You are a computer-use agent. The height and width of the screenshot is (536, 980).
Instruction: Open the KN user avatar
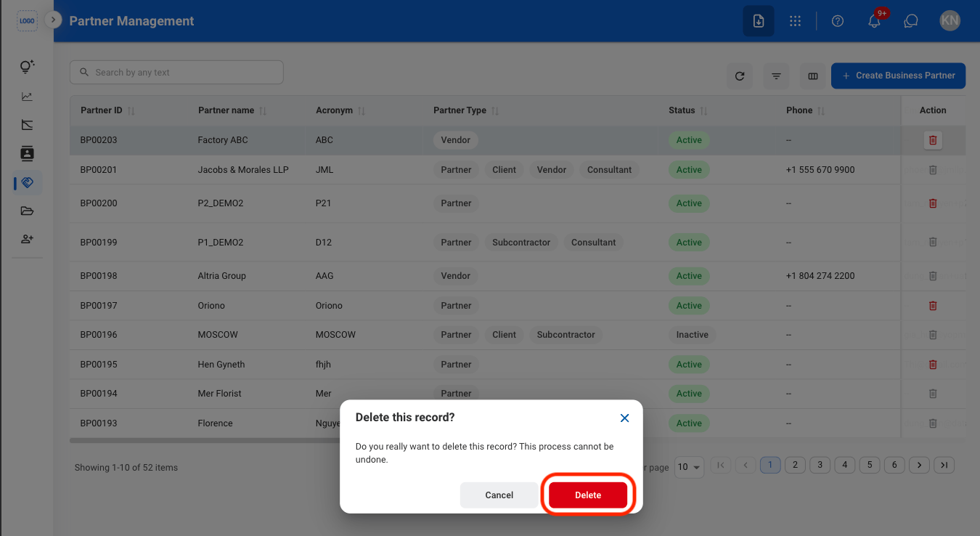(x=950, y=21)
